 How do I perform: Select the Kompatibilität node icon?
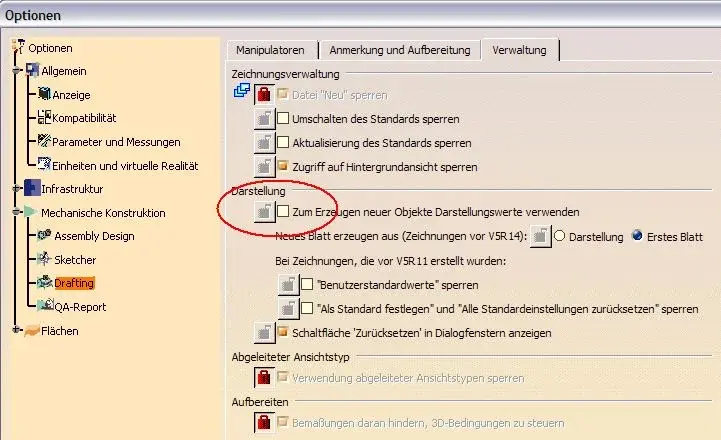click(44, 118)
